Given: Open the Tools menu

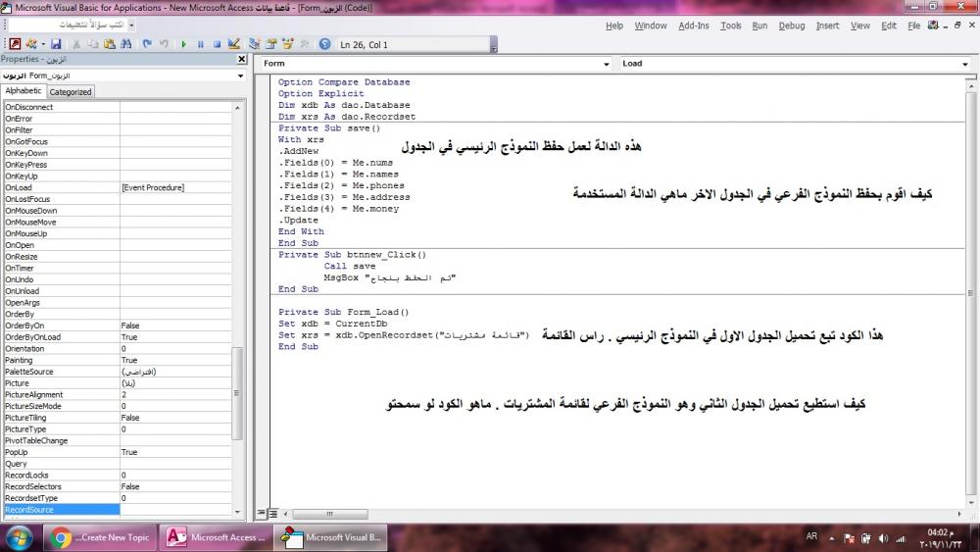Looking at the screenshot, I should 731,25.
